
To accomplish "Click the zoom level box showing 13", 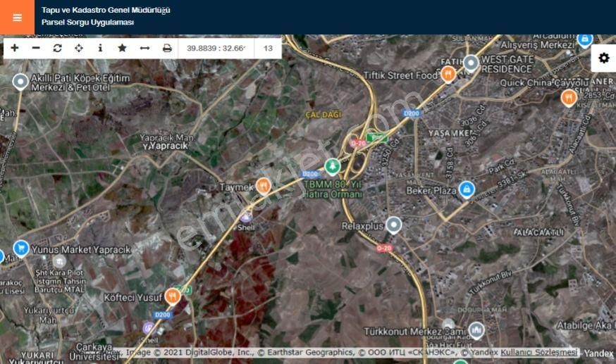I will click(268, 49).
